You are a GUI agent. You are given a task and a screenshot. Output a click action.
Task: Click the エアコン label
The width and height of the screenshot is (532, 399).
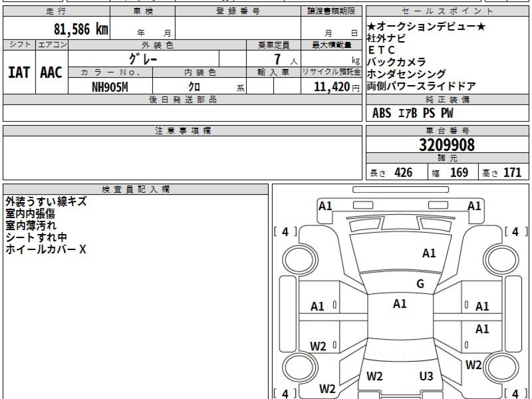52,45
